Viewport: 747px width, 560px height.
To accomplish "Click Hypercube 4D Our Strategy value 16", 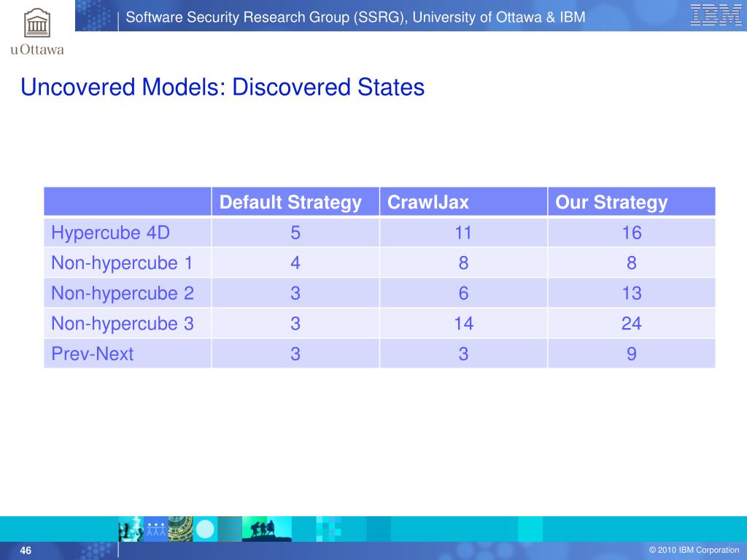I will (632, 233).
